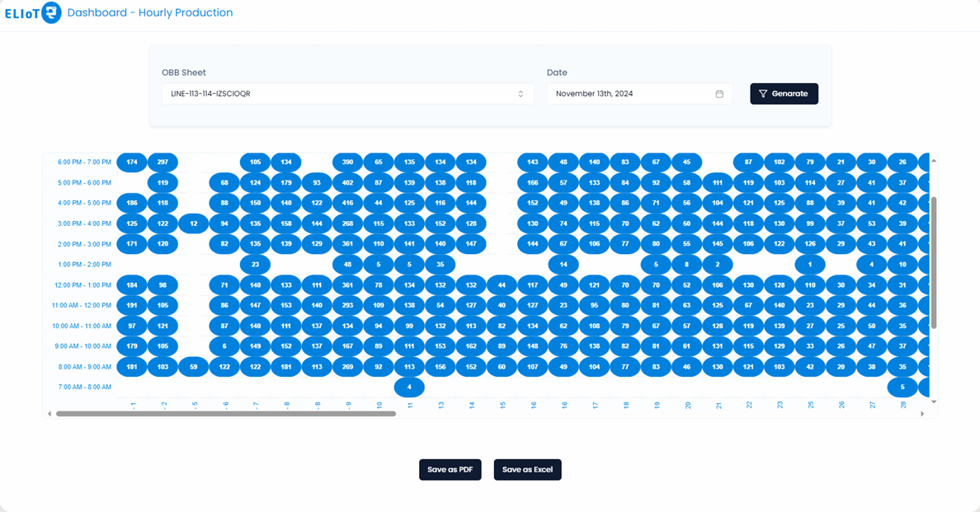
Task: Click the funnel icon on Generate button
Action: pos(763,94)
